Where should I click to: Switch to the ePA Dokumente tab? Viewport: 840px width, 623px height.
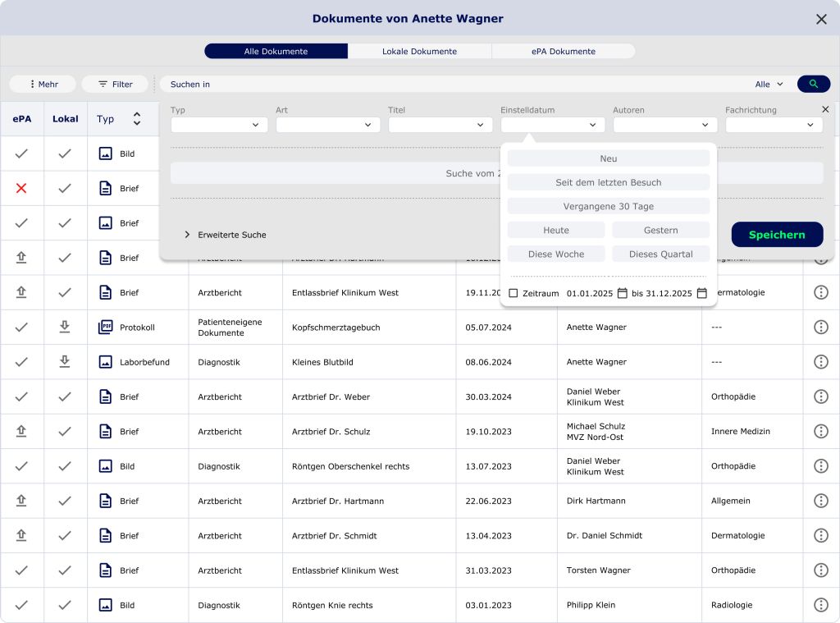tap(563, 51)
